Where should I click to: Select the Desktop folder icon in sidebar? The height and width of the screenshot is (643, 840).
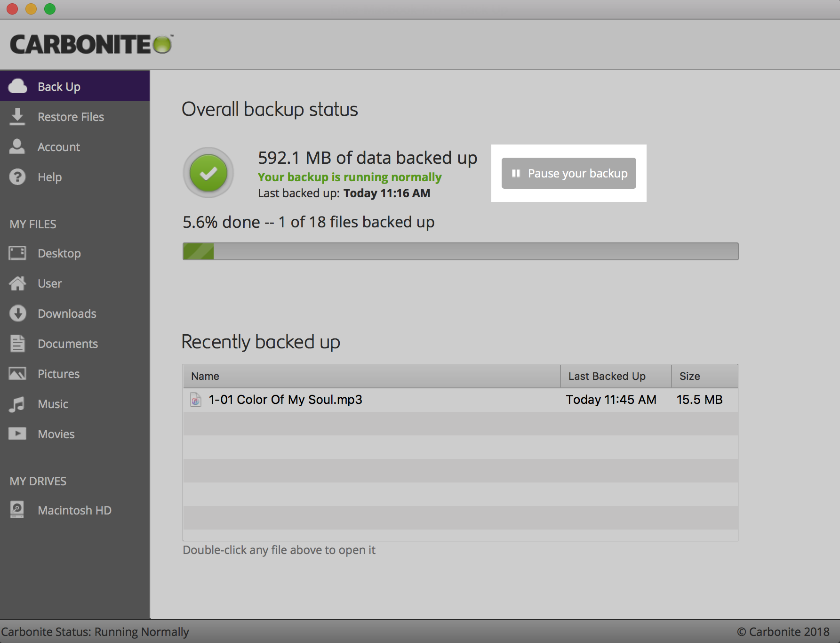17,253
